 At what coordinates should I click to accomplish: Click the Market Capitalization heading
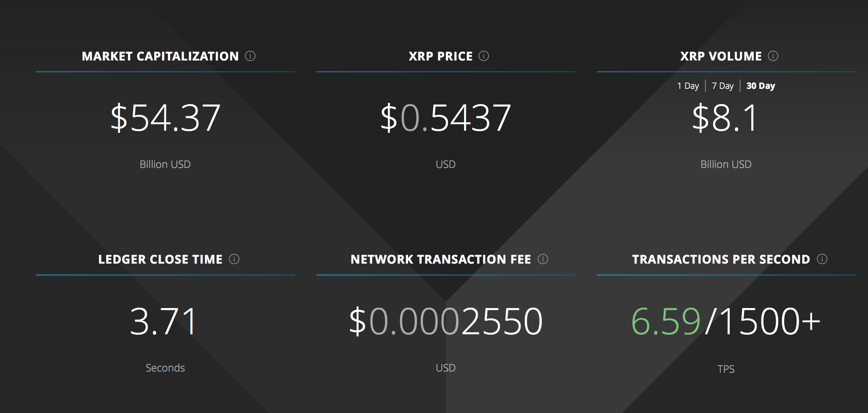click(160, 56)
